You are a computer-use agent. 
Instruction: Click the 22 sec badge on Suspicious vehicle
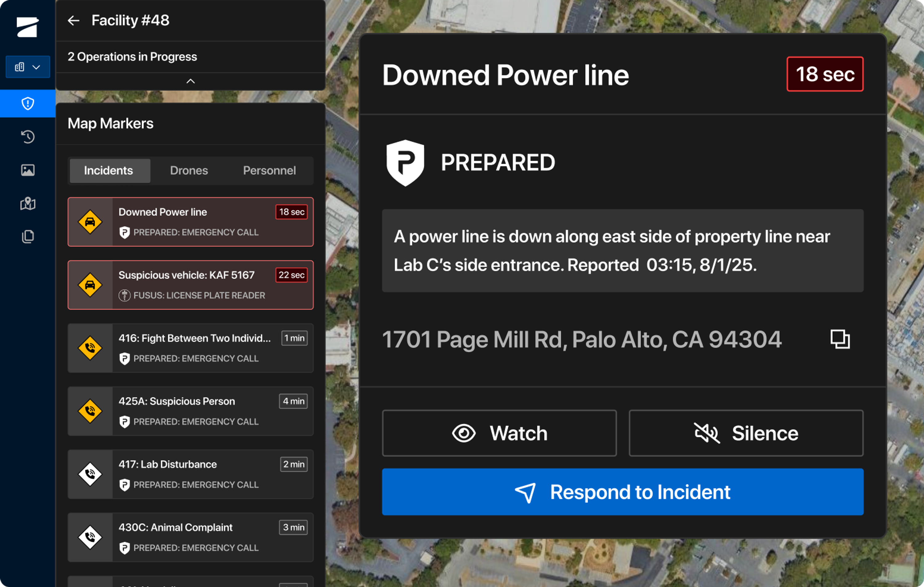pyautogui.click(x=292, y=275)
